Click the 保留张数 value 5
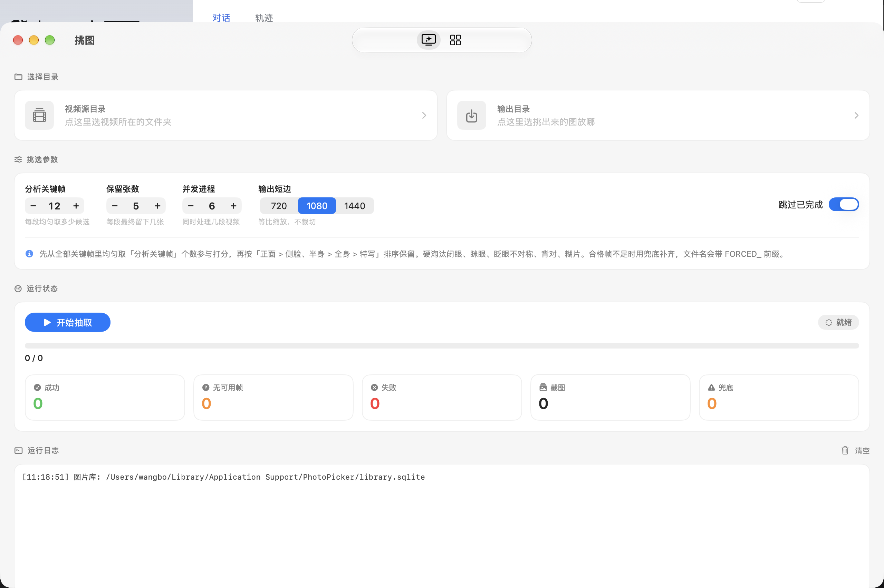 tap(136, 206)
